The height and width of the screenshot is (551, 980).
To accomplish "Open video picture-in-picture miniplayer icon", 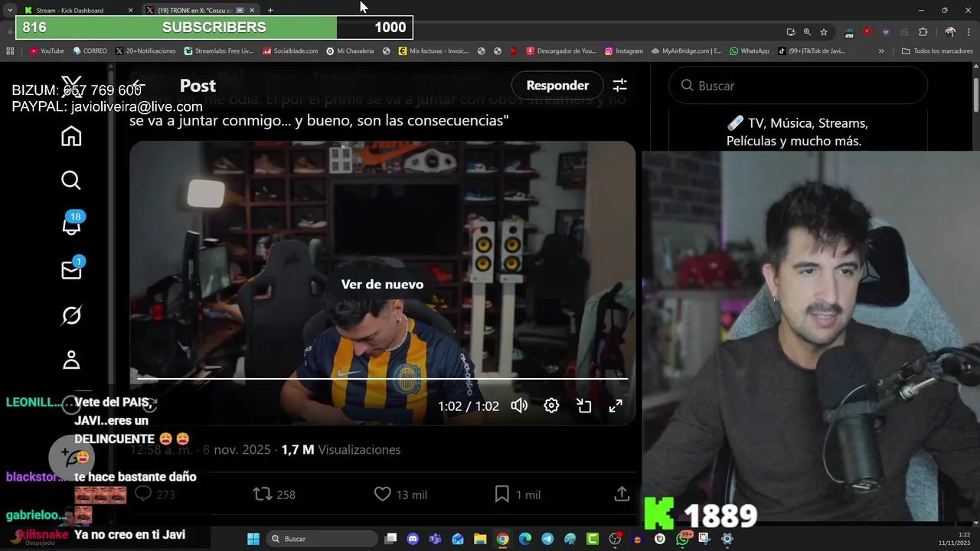I will pyautogui.click(x=584, y=406).
